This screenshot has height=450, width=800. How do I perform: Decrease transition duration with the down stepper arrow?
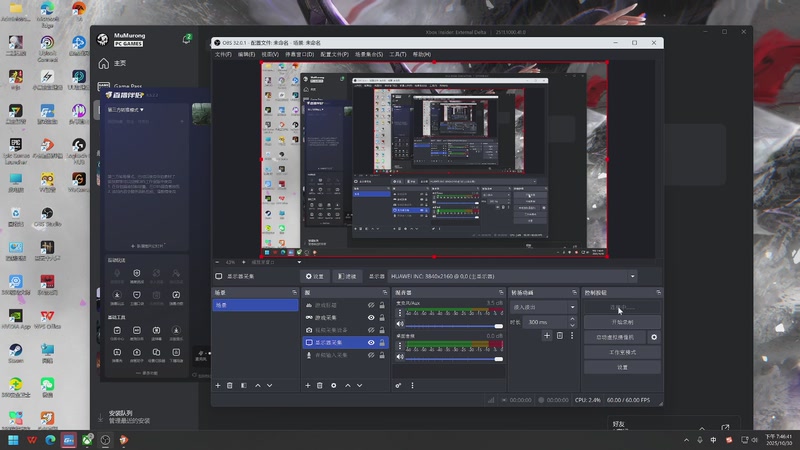tap(572, 325)
